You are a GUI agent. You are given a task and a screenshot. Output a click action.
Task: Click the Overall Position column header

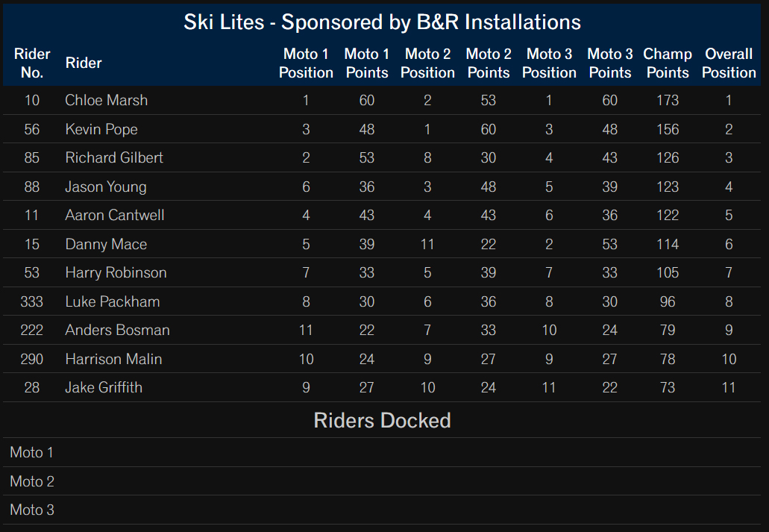coord(729,63)
